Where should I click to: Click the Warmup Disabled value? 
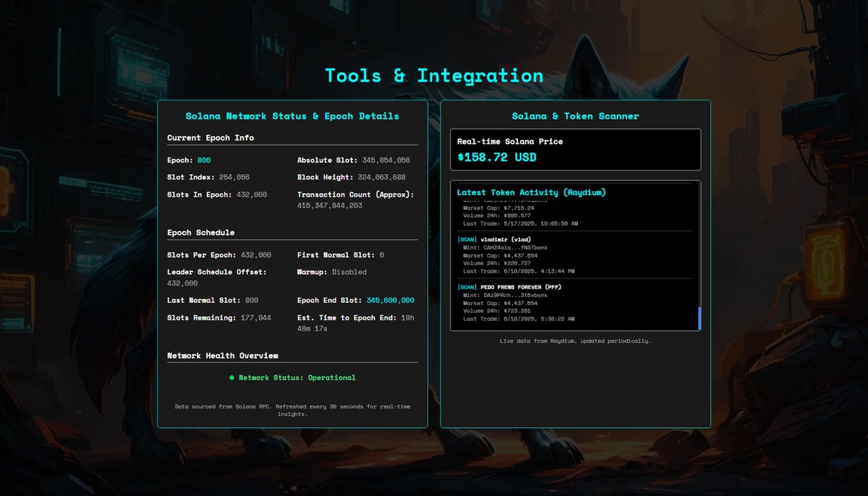pyautogui.click(x=349, y=272)
